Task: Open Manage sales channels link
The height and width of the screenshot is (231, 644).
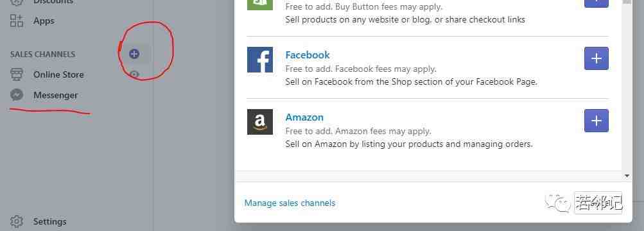Action: (290, 203)
